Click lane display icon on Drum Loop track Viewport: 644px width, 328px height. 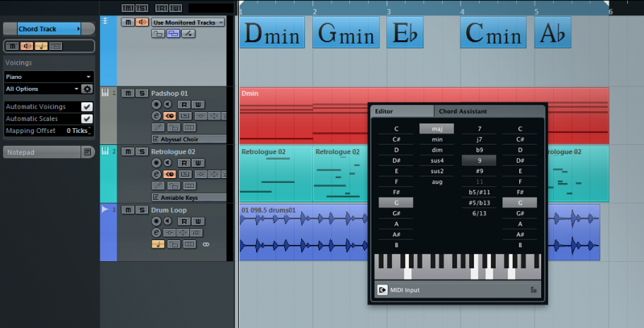[x=189, y=244]
